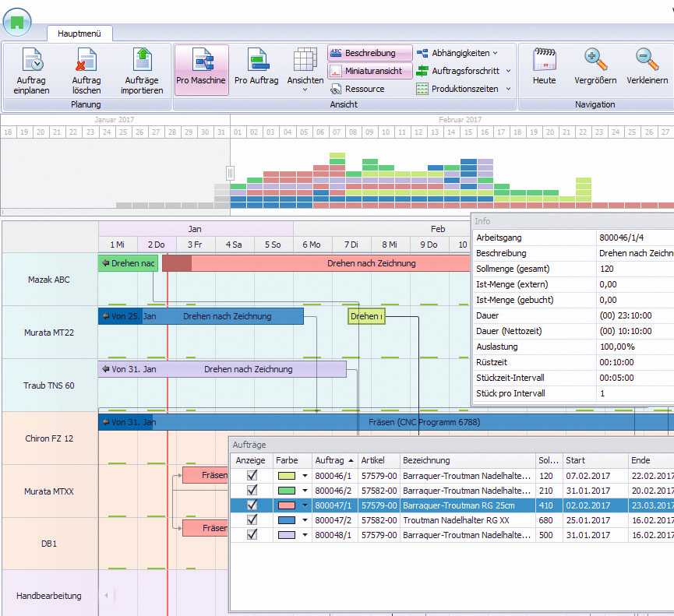This screenshot has width=674, height=616.
Task: Switch to Pro Auftrag view
Action: pos(257,62)
